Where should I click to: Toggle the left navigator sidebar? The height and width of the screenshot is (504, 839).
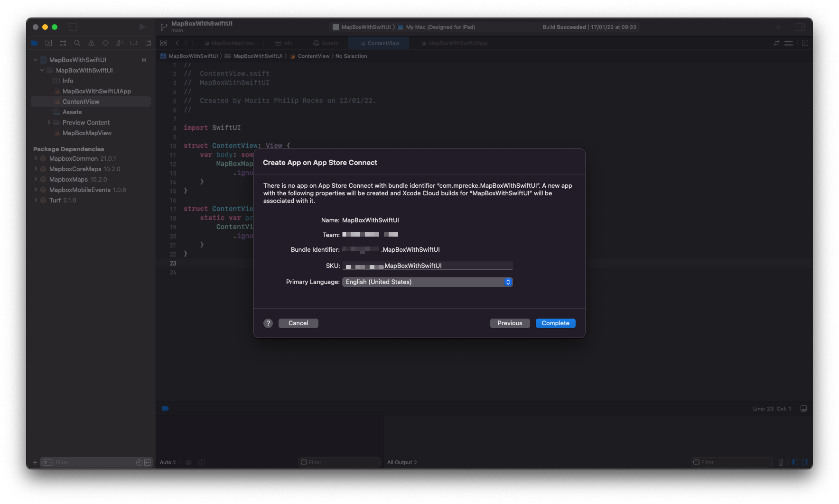click(73, 27)
